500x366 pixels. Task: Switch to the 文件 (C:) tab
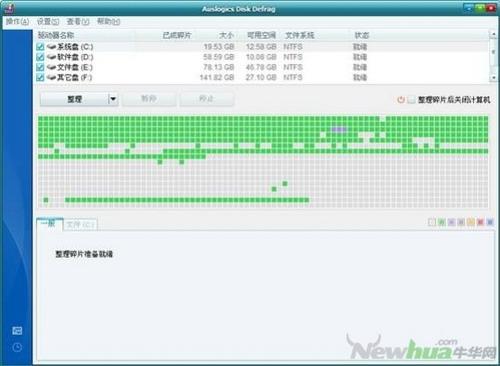coord(80,224)
